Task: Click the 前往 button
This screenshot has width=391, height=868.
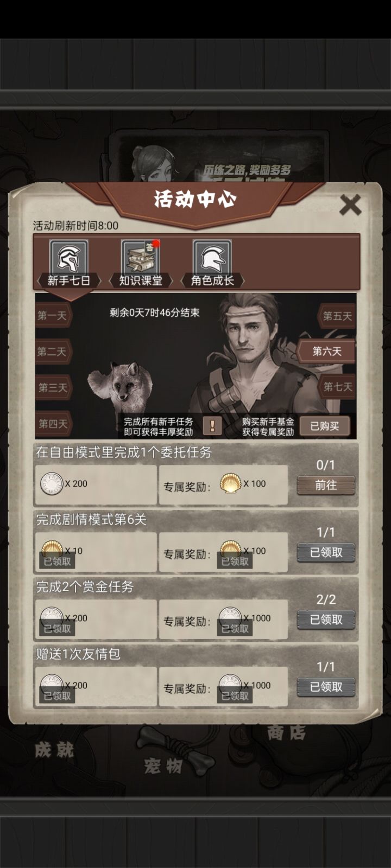Action: (326, 485)
